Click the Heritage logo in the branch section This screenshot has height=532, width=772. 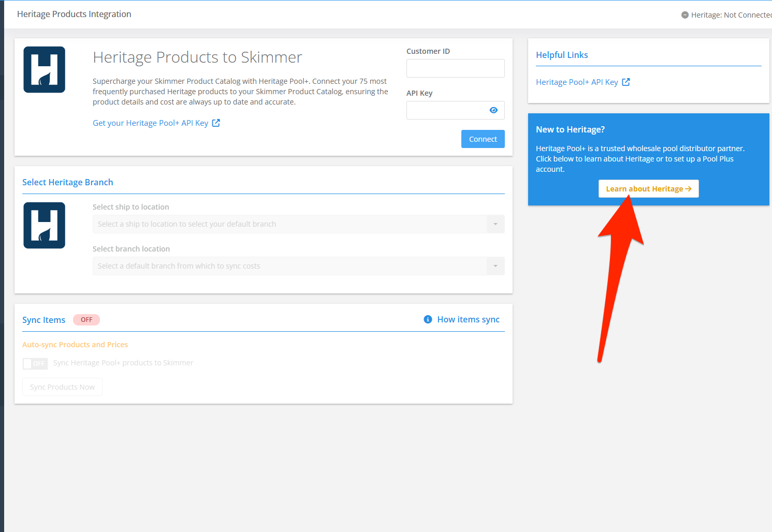45,225
